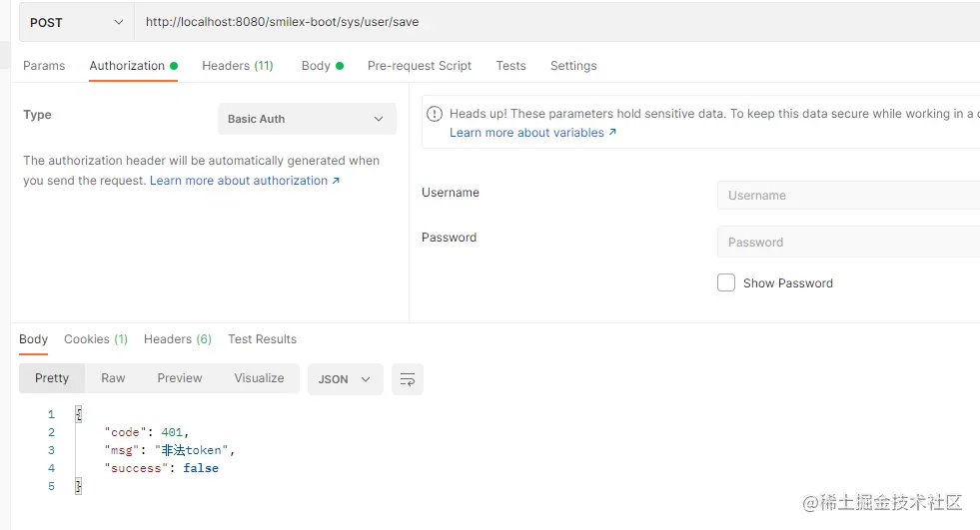Click the request URL address field
The image size is (980, 530).
click(549, 22)
